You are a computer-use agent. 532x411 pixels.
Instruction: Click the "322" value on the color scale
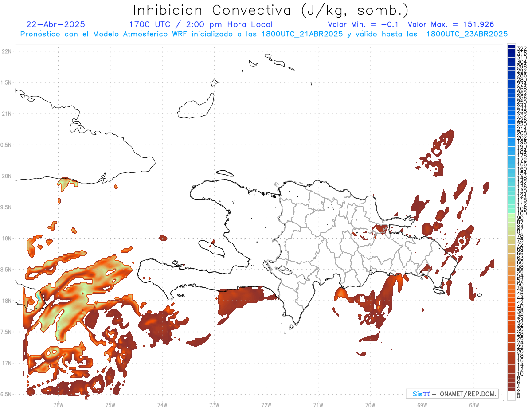pos(521,48)
